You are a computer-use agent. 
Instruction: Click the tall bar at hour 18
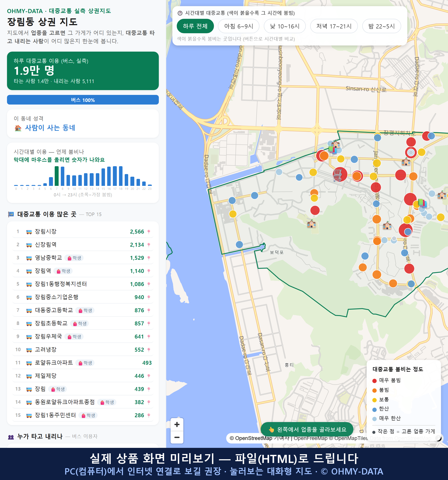(x=121, y=176)
